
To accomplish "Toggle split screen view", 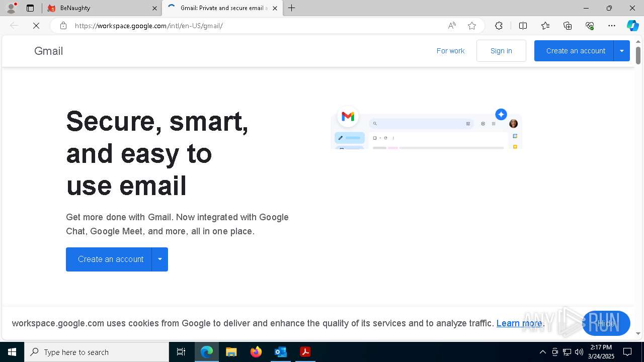I will click(x=523, y=26).
